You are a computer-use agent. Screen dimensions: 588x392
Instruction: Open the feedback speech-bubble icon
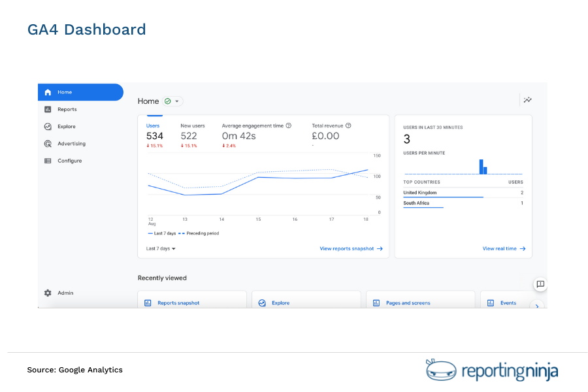click(x=540, y=284)
